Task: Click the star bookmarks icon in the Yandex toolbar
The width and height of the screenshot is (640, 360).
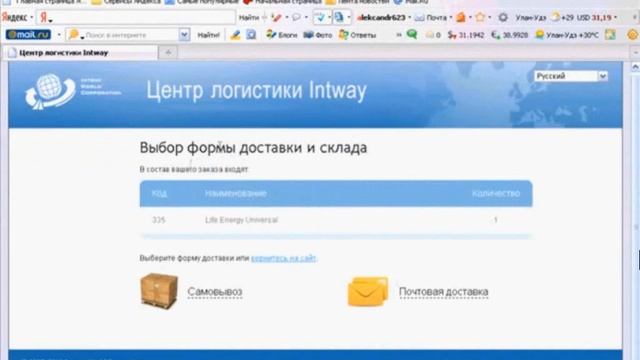Action: (480, 17)
